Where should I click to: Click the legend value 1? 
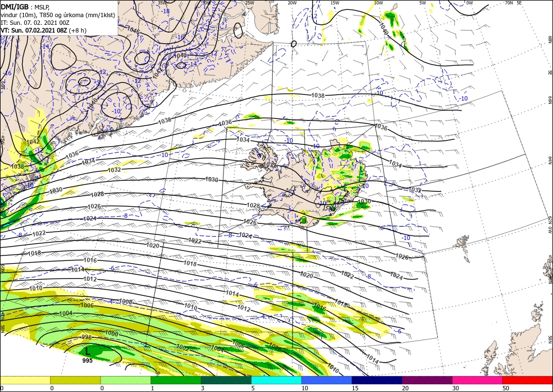pyautogui.click(x=153, y=389)
